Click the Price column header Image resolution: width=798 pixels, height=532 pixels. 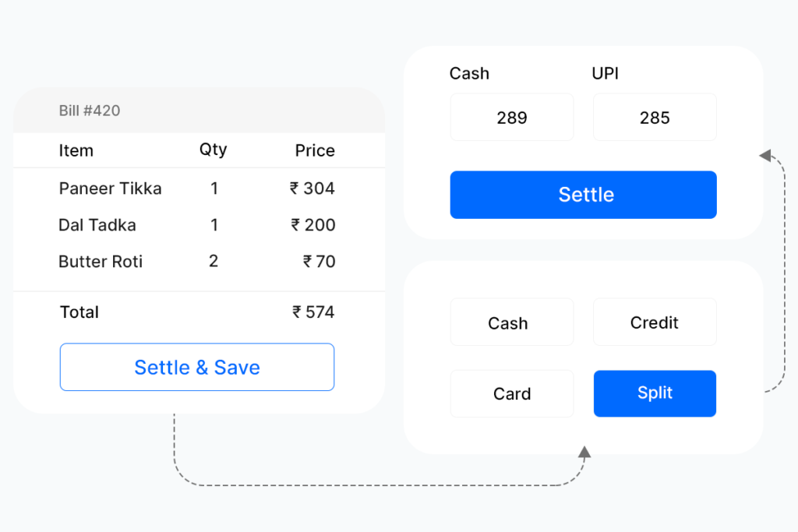coord(315,150)
